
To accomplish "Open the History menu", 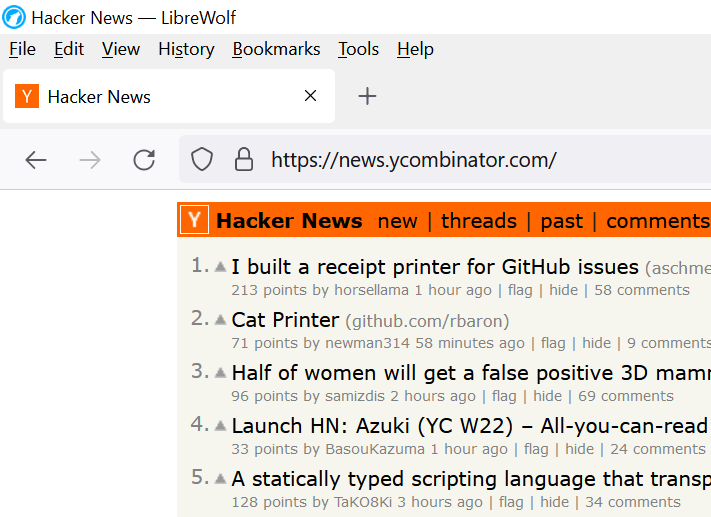I will click(186, 49).
